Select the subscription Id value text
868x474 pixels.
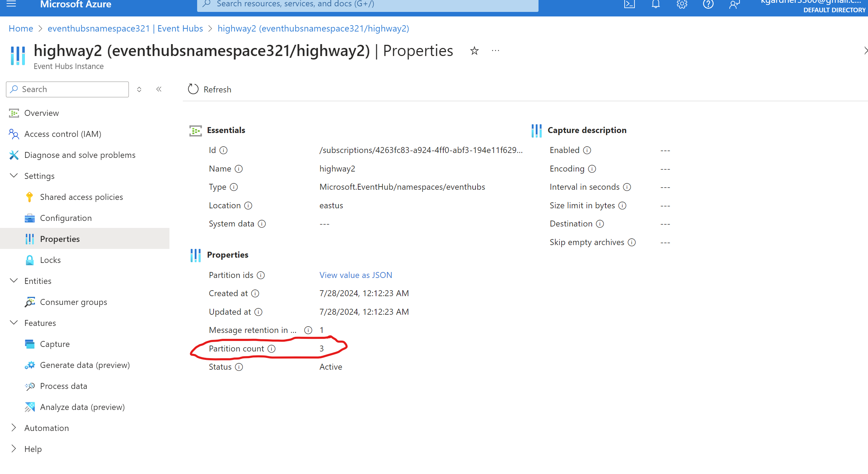[x=421, y=150]
